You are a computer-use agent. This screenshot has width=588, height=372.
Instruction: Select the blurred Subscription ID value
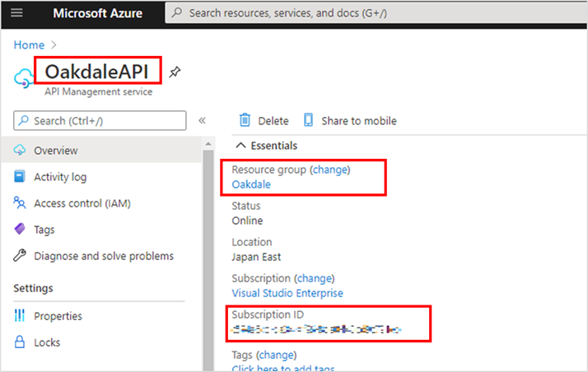(316, 329)
